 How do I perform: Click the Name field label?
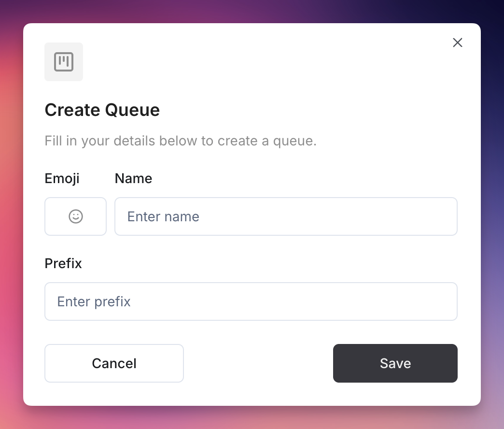point(133,178)
